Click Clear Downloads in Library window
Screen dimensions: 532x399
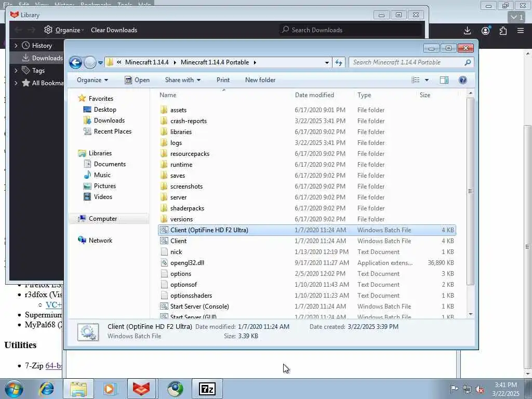tap(114, 30)
